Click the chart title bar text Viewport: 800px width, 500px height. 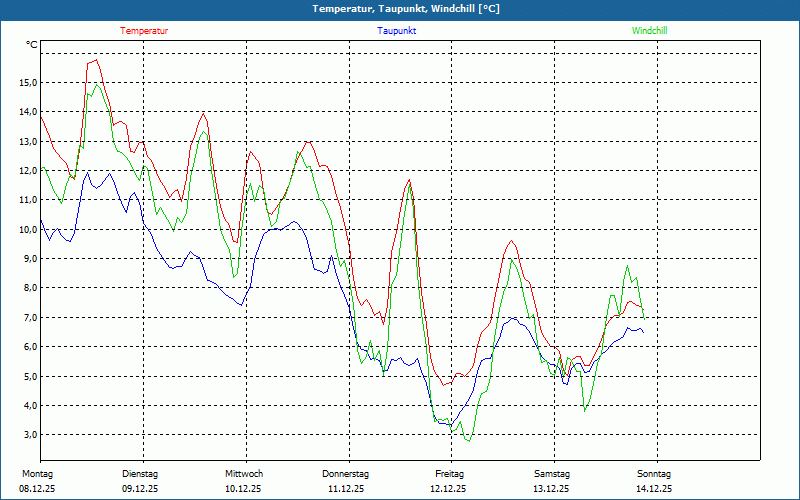coord(400,9)
